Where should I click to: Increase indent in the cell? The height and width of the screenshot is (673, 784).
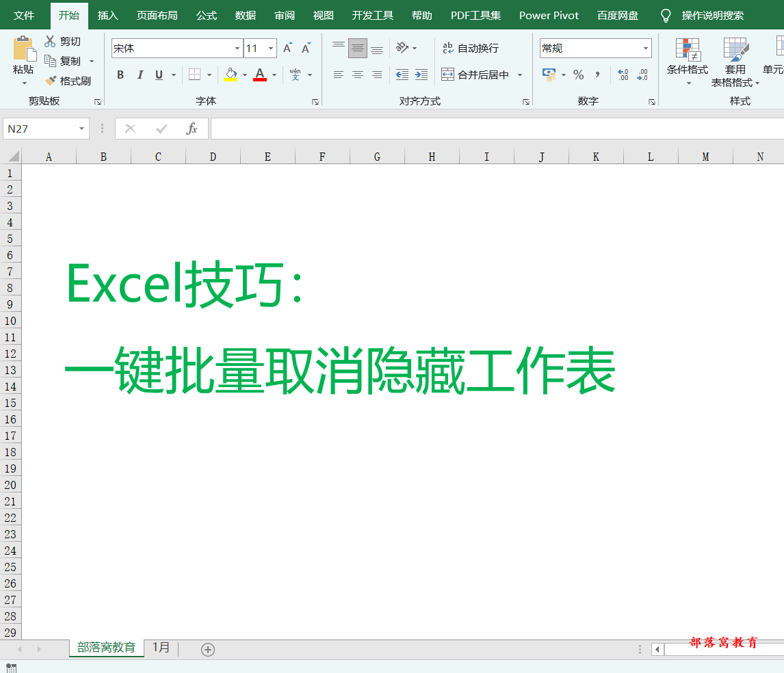421,75
